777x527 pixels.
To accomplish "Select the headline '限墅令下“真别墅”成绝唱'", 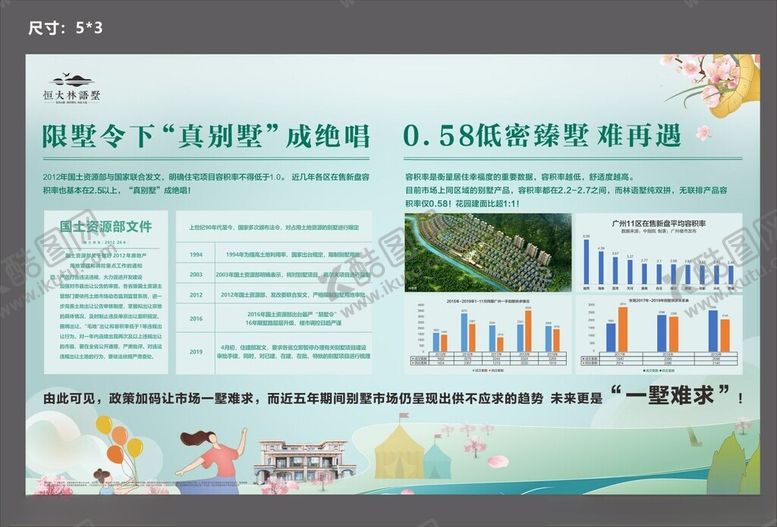I will (x=206, y=136).
